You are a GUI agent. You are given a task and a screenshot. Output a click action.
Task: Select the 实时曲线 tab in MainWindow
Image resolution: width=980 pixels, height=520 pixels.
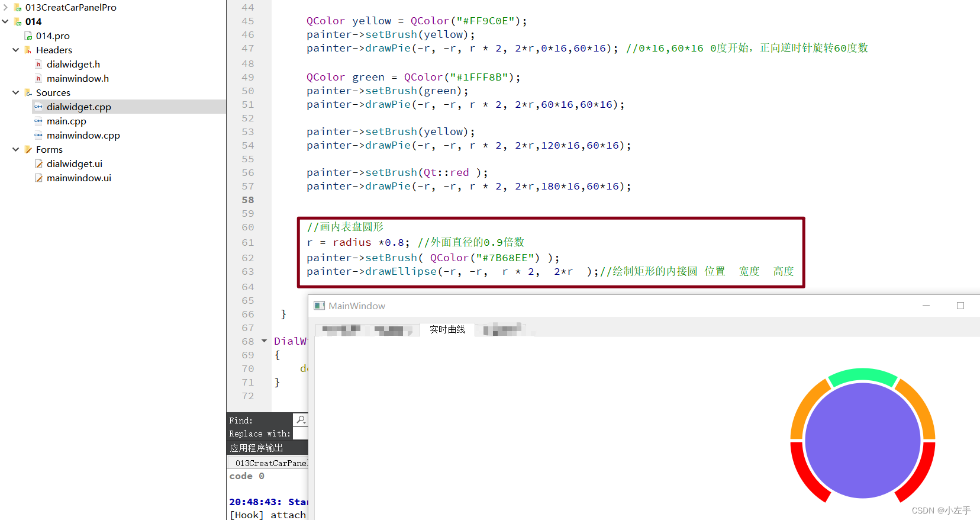coord(447,329)
